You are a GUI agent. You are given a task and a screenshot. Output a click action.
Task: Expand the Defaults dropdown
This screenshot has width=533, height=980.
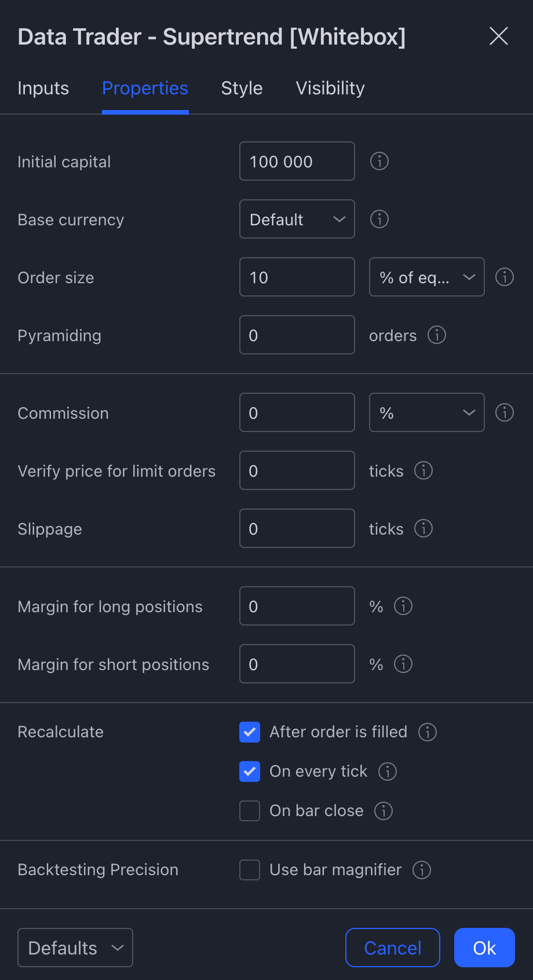75,948
